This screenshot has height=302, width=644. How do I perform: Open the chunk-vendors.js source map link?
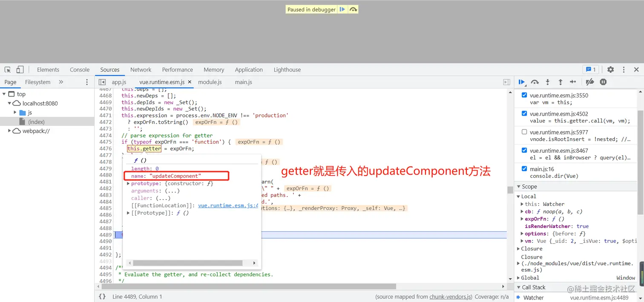click(450, 297)
